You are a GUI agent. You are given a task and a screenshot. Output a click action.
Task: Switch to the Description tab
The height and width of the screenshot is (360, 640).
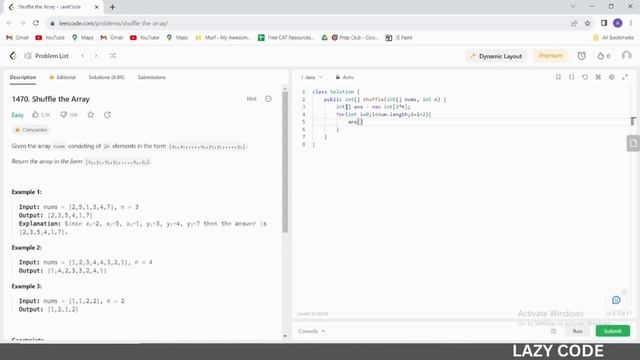coord(23,77)
